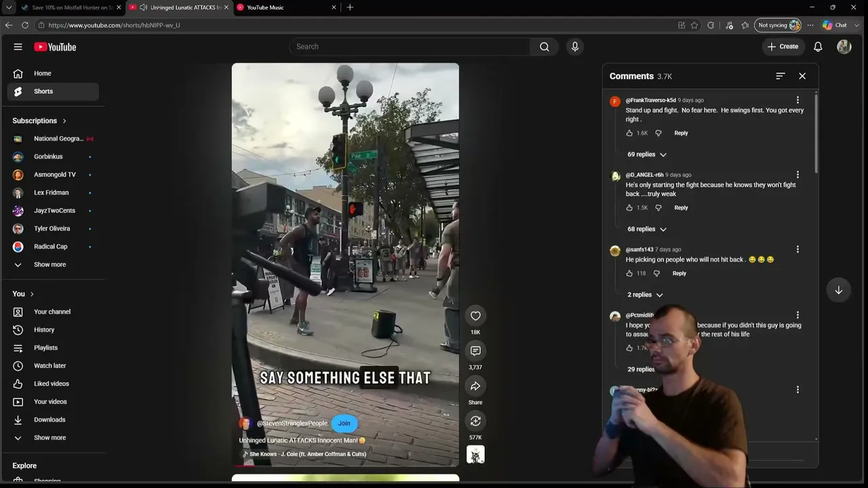Open Radical Cap subscription
868x488 pixels.
(x=53, y=247)
